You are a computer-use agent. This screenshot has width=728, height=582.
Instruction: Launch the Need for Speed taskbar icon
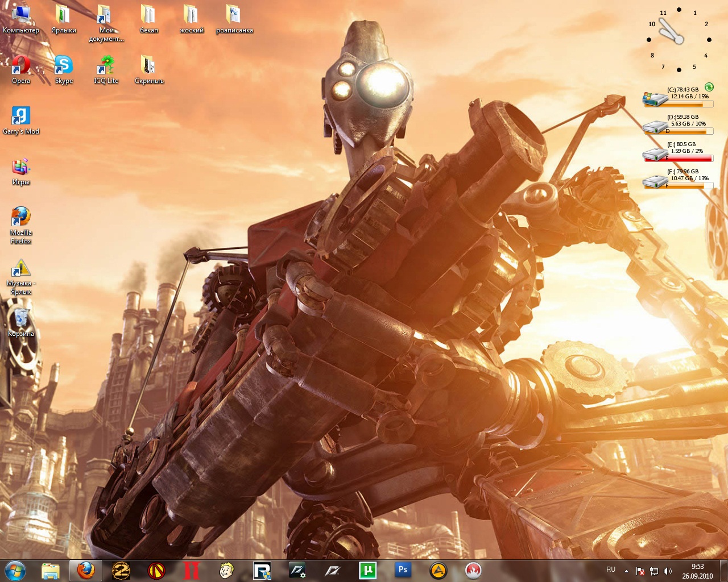[333, 571]
